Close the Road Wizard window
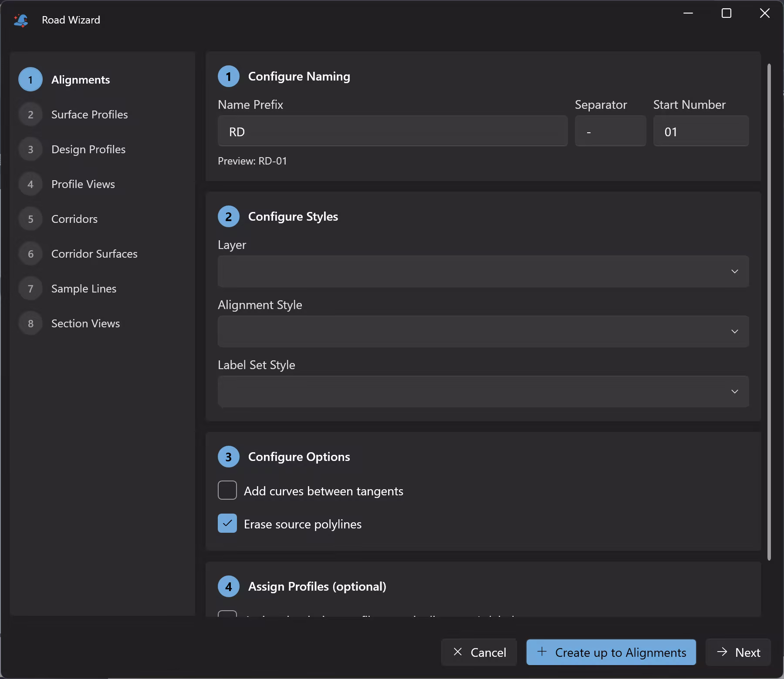 765,13
